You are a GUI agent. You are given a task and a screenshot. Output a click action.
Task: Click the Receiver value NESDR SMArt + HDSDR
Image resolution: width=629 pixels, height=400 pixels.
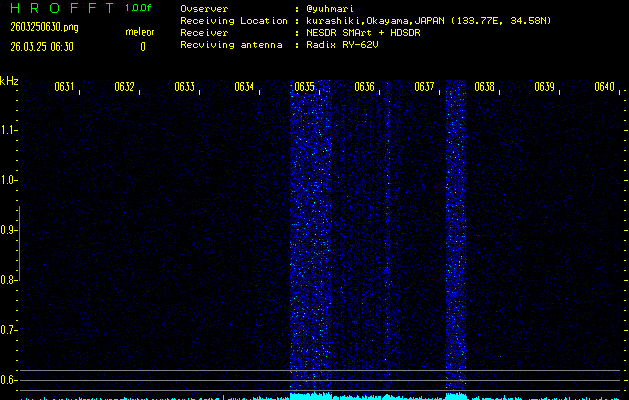[363, 33]
